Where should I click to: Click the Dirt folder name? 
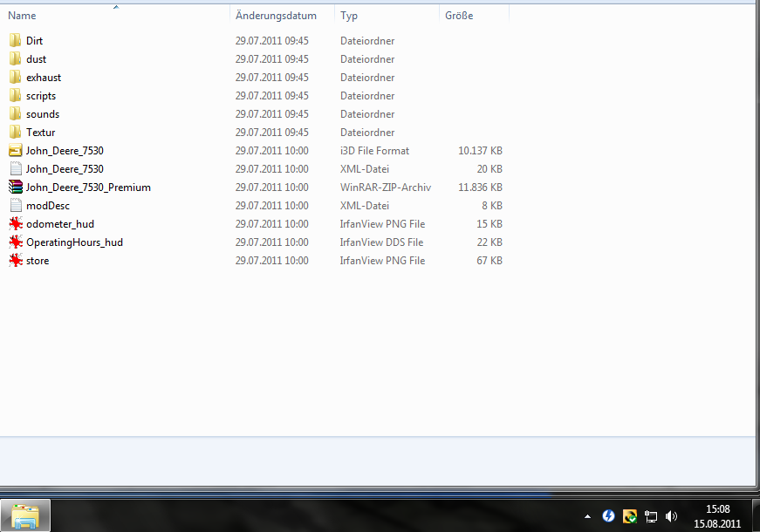(x=34, y=41)
